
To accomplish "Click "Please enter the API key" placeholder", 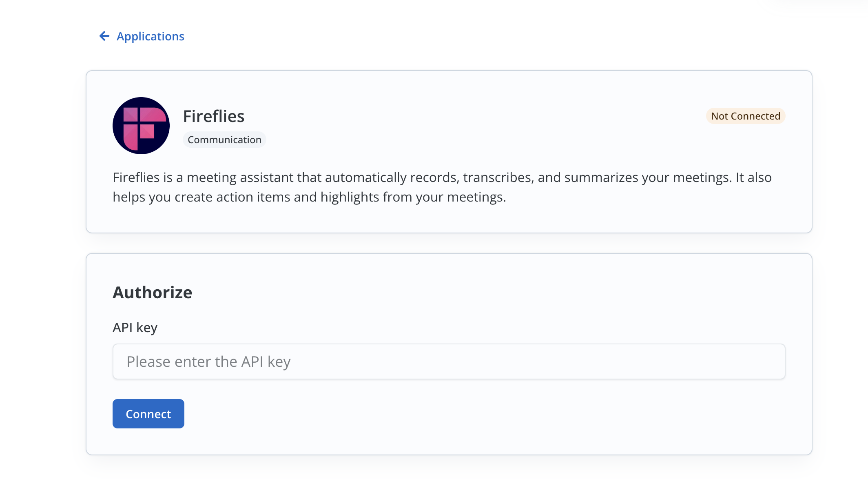I will point(208,362).
